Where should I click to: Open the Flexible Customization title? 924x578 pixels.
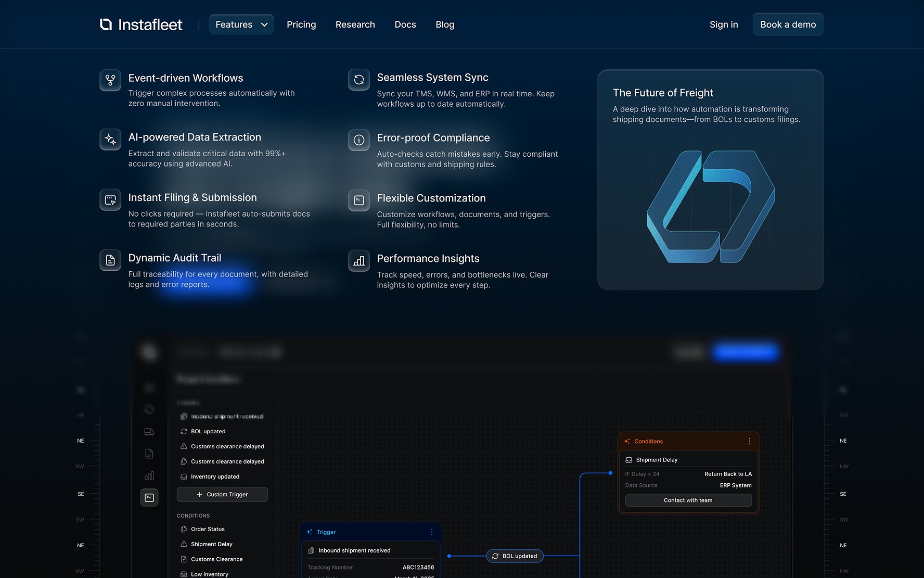(x=431, y=198)
